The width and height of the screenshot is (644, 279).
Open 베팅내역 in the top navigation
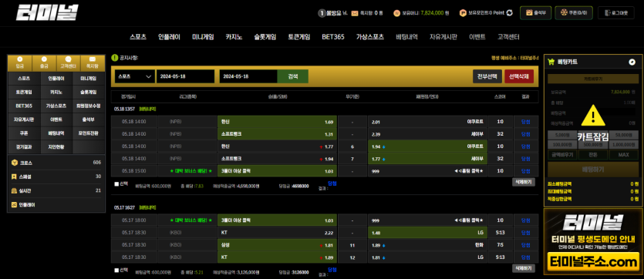click(x=406, y=36)
